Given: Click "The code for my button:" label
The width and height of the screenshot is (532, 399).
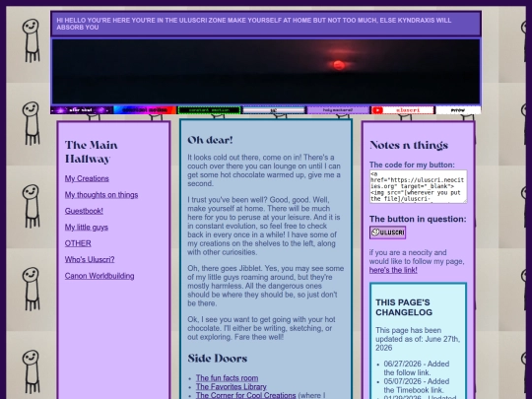Looking at the screenshot, I should 412,165.
